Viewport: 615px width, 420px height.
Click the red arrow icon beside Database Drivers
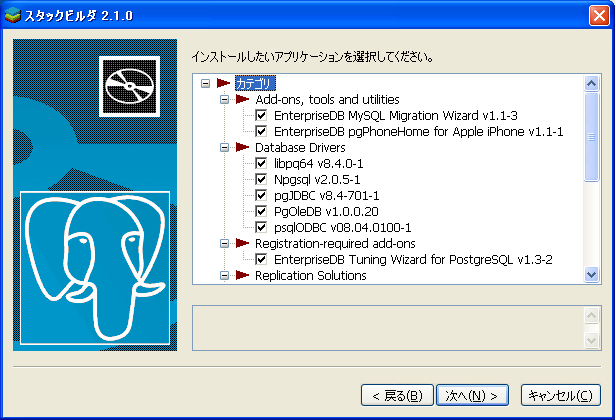point(242,147)
